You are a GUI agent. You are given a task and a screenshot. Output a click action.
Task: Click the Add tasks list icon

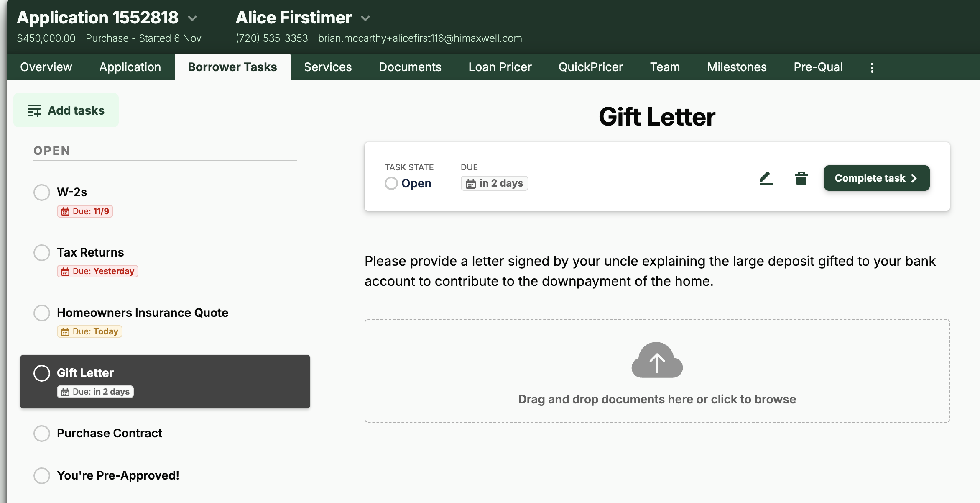pyautogui.click(x=34, y=110)
